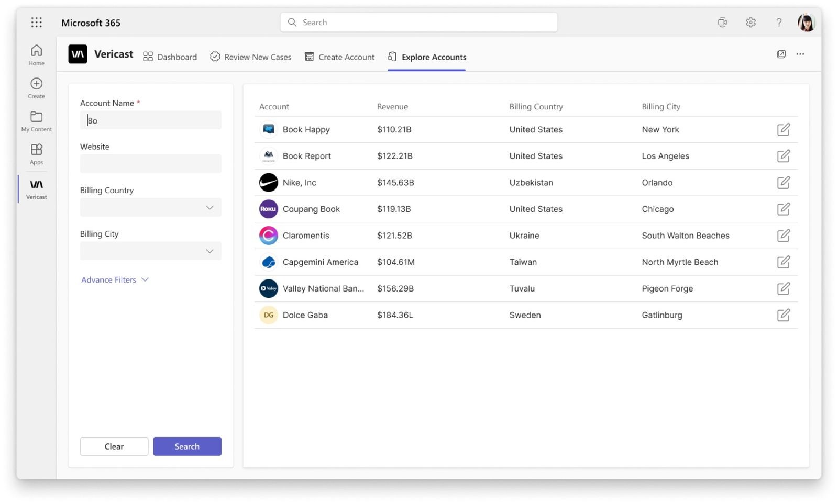838x504 pixels.
Task: Expand Advance Filters section
Action: pyautogui.click(x=115, y=279)
